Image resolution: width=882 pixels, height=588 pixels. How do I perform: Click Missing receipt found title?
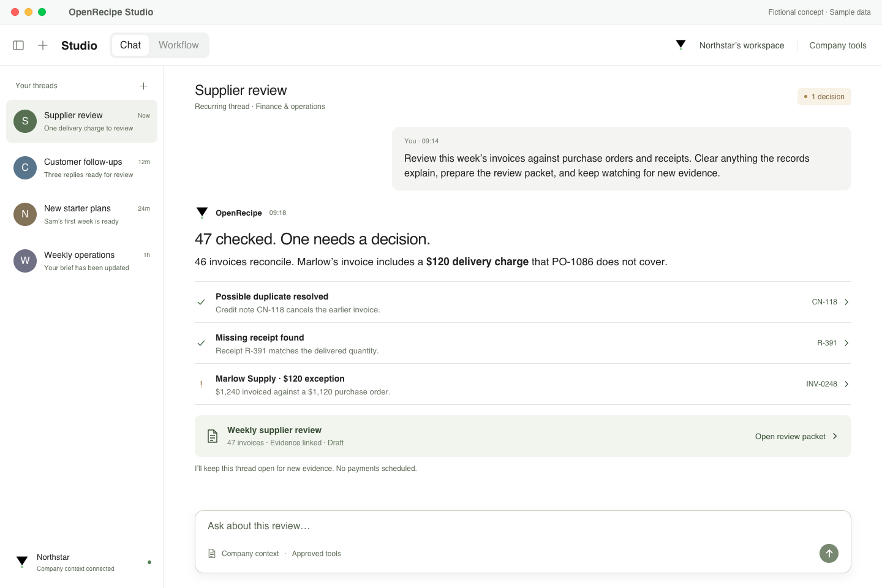pyautogui.click(x=260, y=337)
